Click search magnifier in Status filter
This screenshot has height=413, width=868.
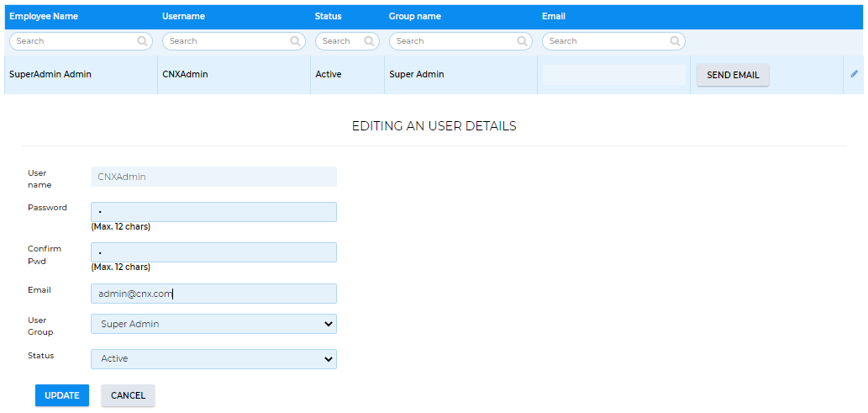[x=369, y=41]
